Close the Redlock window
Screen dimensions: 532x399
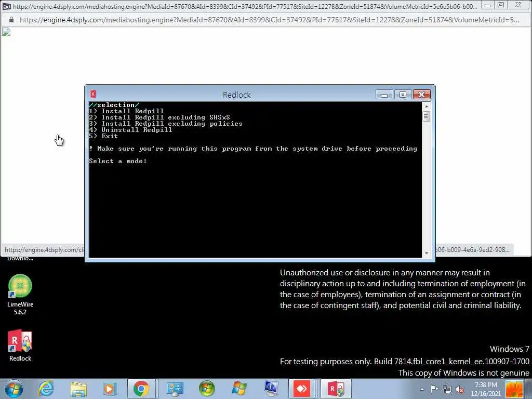[x=422, y=95]
